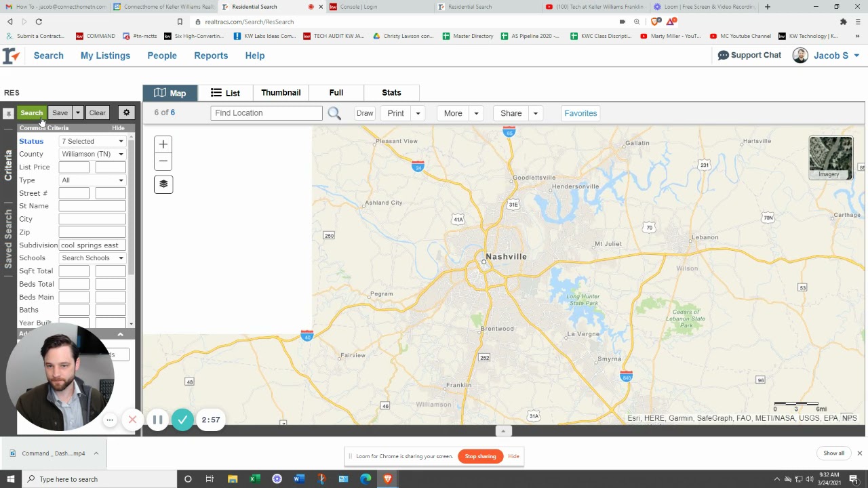Open Support Chat
Image resolution: width=868 pixels, height=488 pixels.
tap(749, 56)
